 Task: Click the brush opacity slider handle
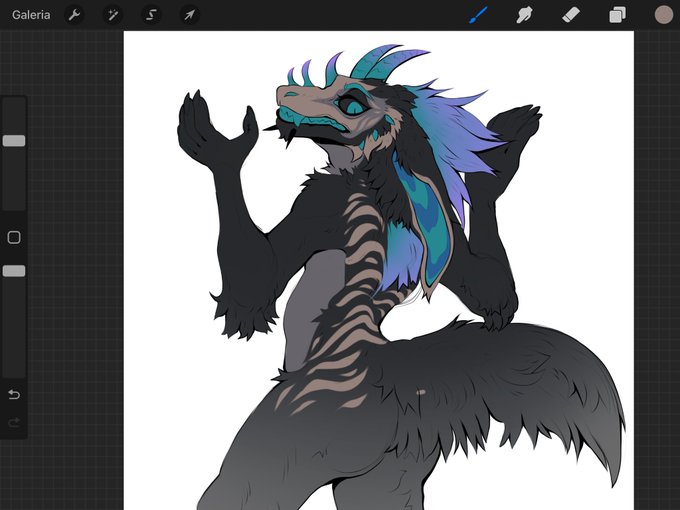click(x=14, y=271)
